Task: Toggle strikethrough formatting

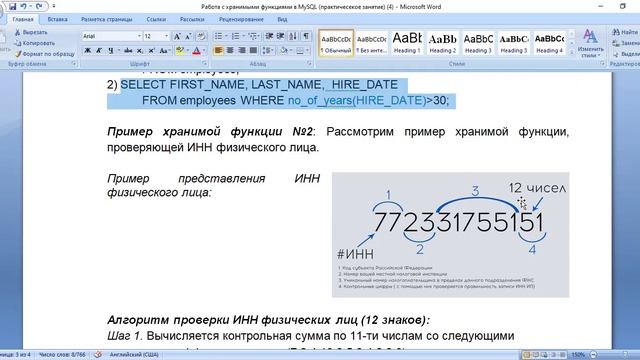Action: [x=128, y=51]
